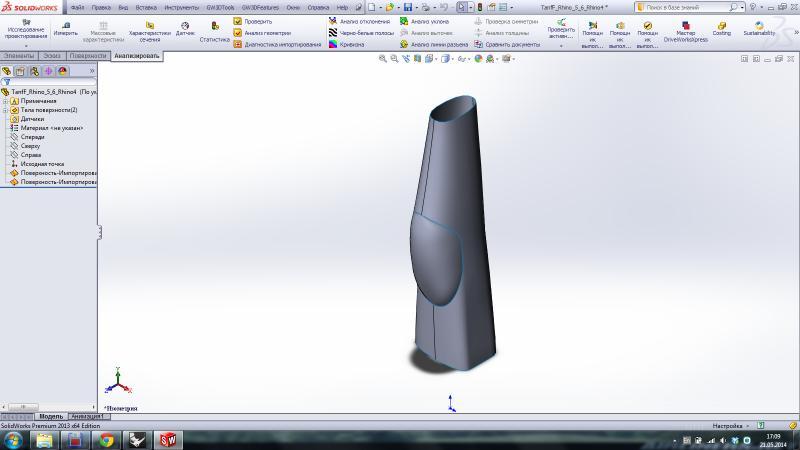Launch the Costing tool

(721, 27)
